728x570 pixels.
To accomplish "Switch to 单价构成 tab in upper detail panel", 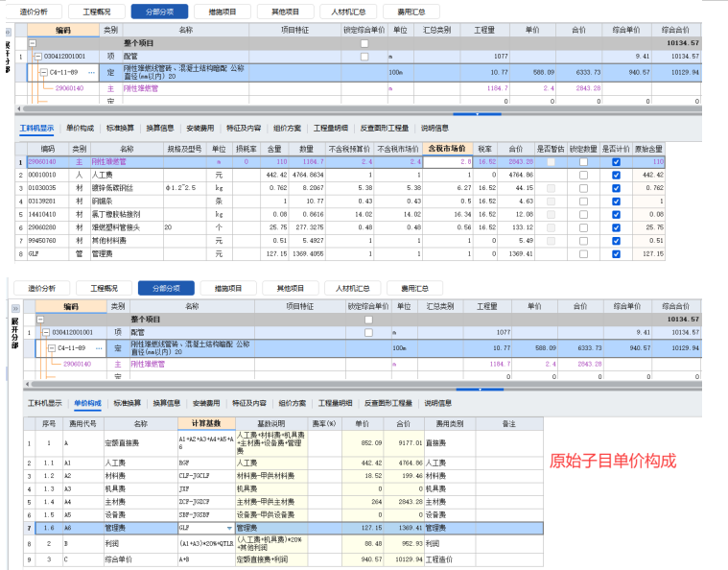I will tap(80, 128).
